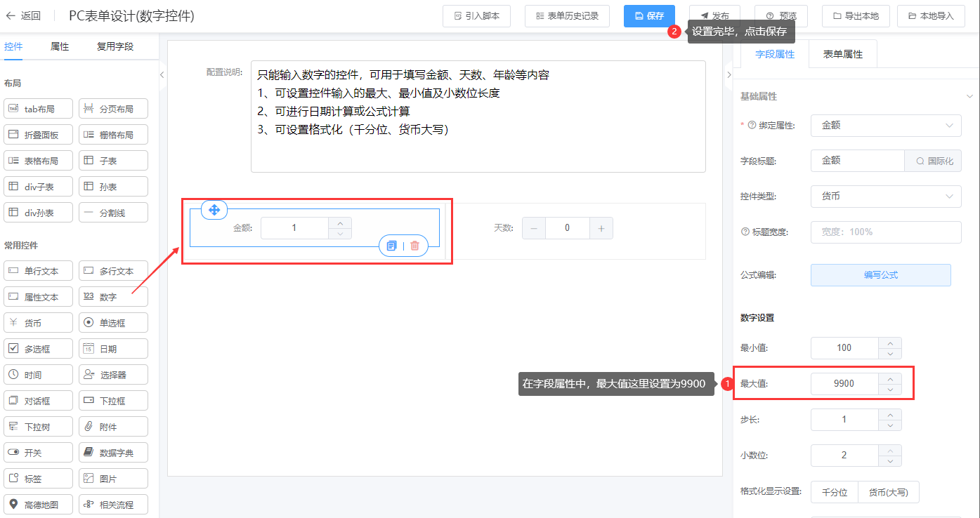
Task: Select the 数字 number control
Action: click(113, 297)
